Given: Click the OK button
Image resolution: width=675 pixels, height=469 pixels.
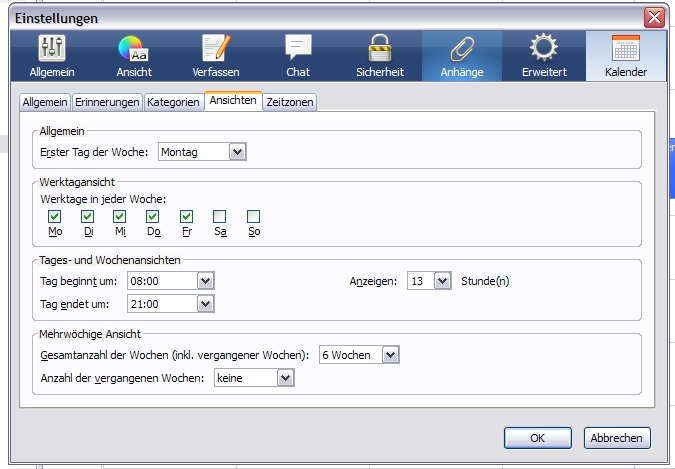Looking at the screenshot, I should (x=537, y=438).
